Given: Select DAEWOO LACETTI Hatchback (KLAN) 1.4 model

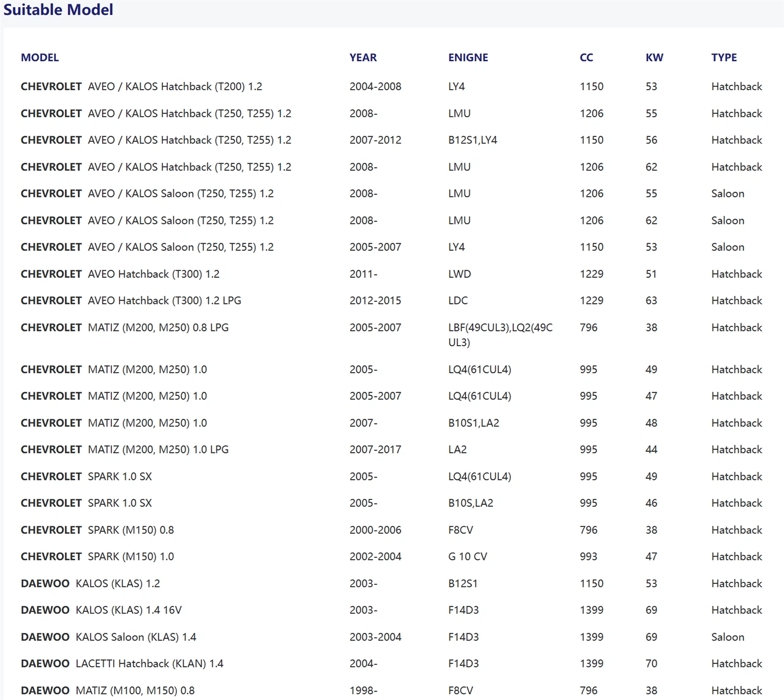Looking at the screenshot, I should pyautogui.click(x=122, y=663).
